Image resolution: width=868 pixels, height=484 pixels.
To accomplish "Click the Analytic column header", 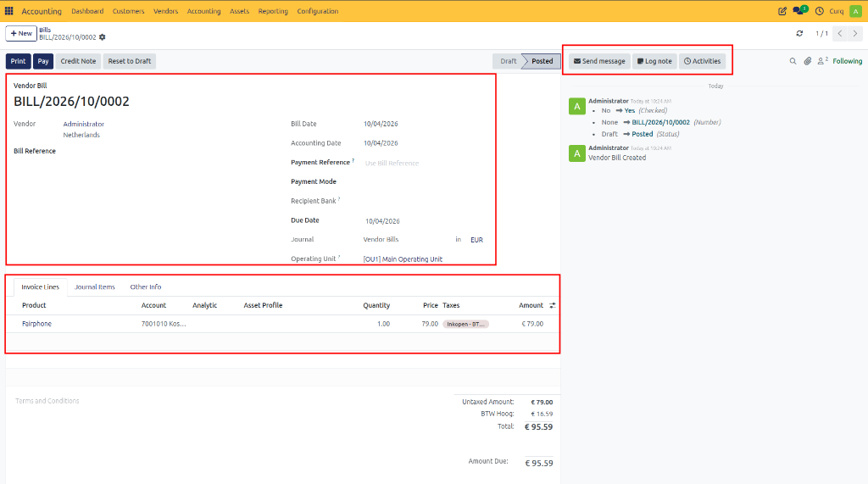I will pyautogui.click(x=205, y=305).
